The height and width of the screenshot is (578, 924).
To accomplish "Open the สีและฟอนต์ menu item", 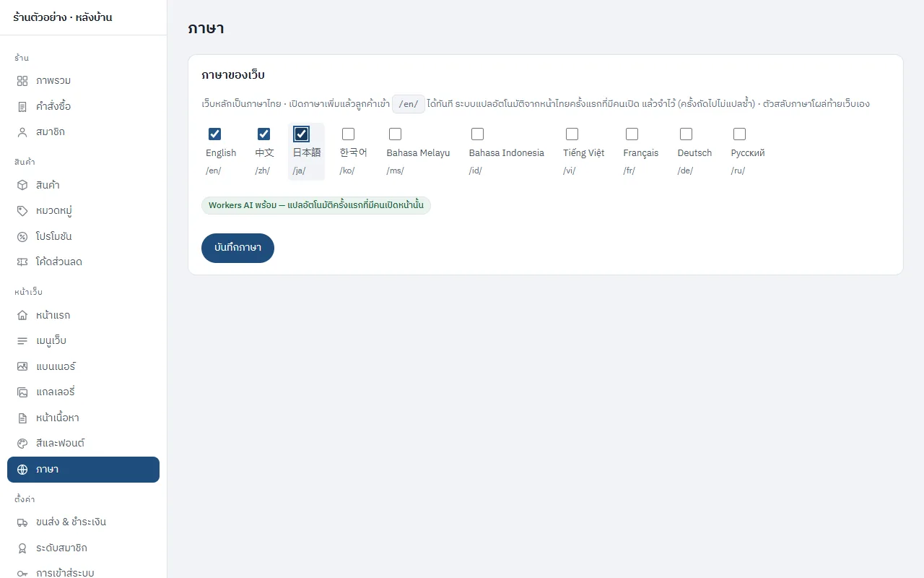I will (x=83, y=443).
